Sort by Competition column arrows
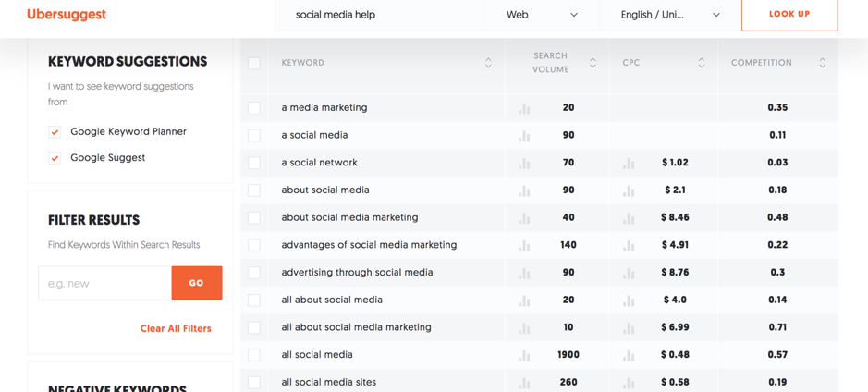Image resolution: width=868 pixels, height=392 pixels. (822, 63)
